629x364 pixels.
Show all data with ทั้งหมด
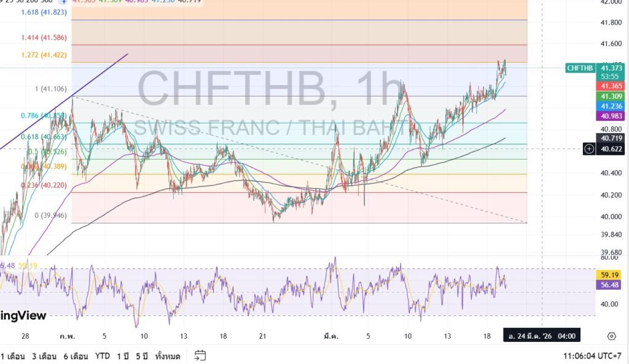click(168, 356)
